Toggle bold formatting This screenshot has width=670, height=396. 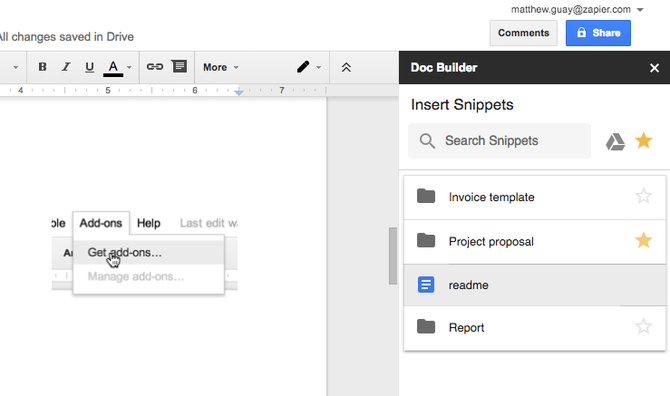click(x=42, y=67)
